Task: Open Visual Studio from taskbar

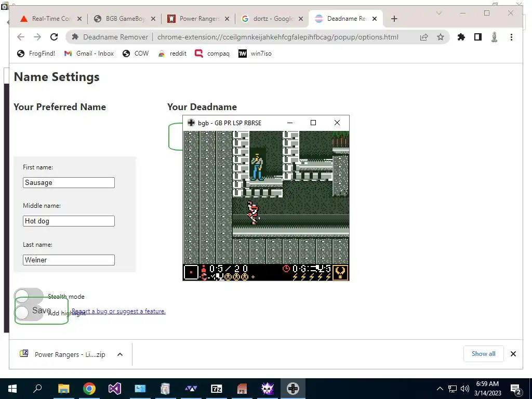Action: click(x=115, y=389)
